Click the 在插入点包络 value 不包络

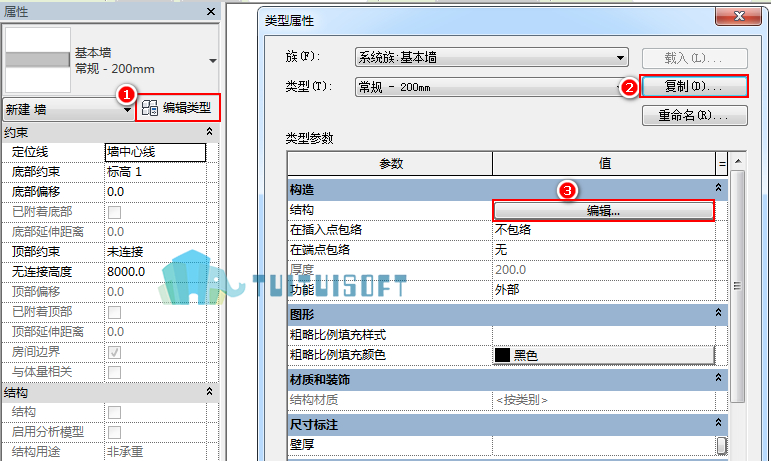tap(603, 230)
